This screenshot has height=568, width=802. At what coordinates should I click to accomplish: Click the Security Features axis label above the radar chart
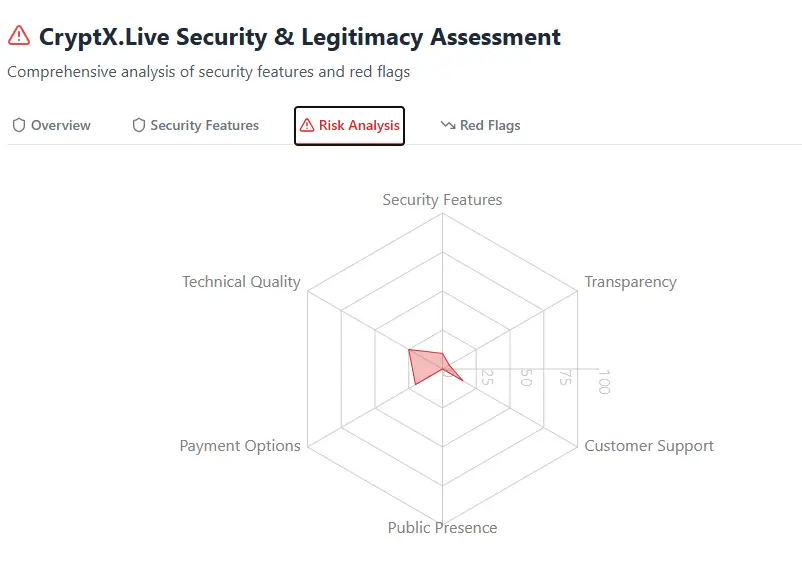(442, 200)
